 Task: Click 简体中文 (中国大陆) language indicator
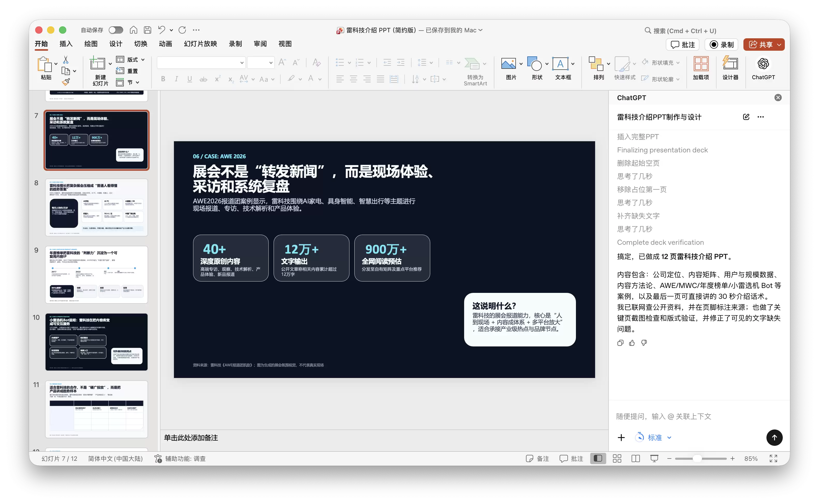coord(115,458)
